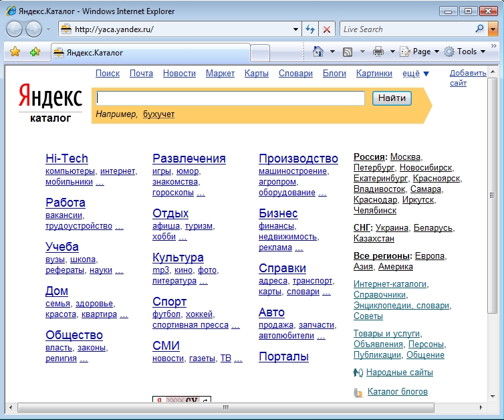Click the RSS feeds icon
504x420 pixels.
pos(348,51)
